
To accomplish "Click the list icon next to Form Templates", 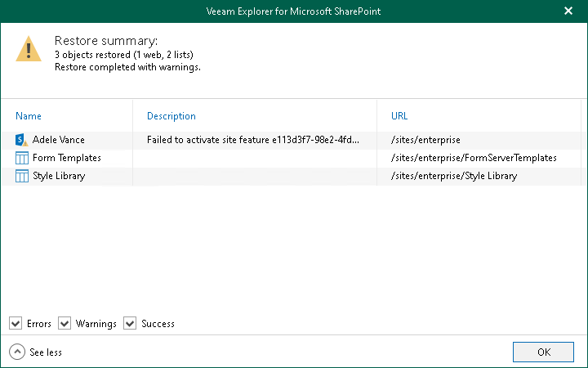I will click(22, 158).
